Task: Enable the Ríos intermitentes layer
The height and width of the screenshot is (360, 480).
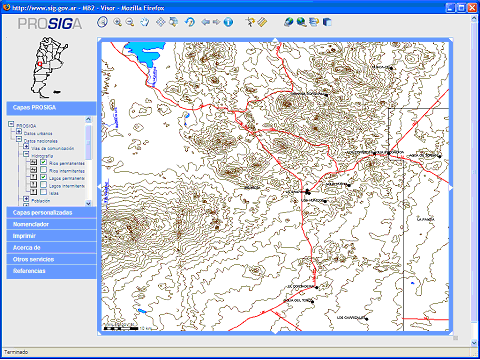Action: [x=43, y=170]
